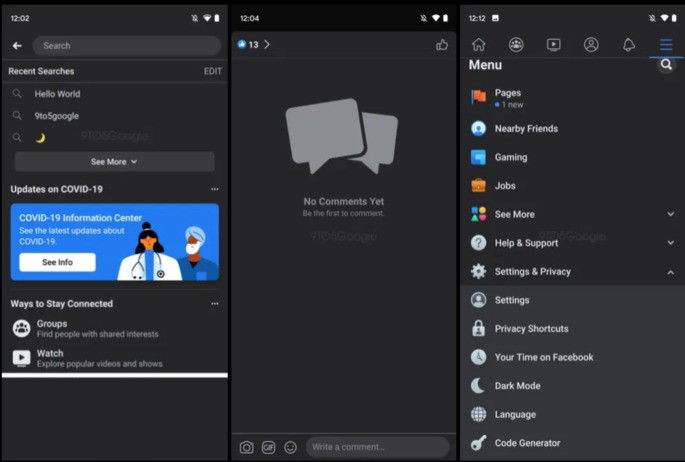Open COVID-19 Information Center banner

pos(114,242)
